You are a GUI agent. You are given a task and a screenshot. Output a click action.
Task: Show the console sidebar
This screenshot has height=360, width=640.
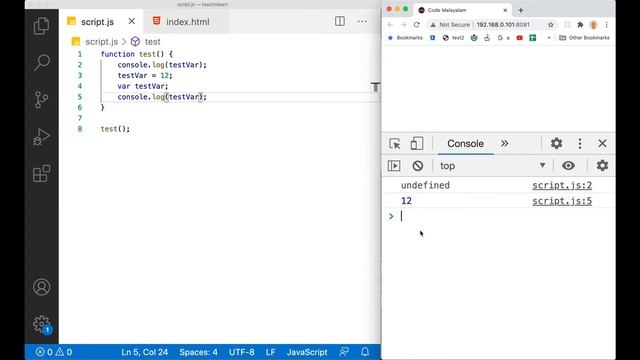tap(394, 166)
